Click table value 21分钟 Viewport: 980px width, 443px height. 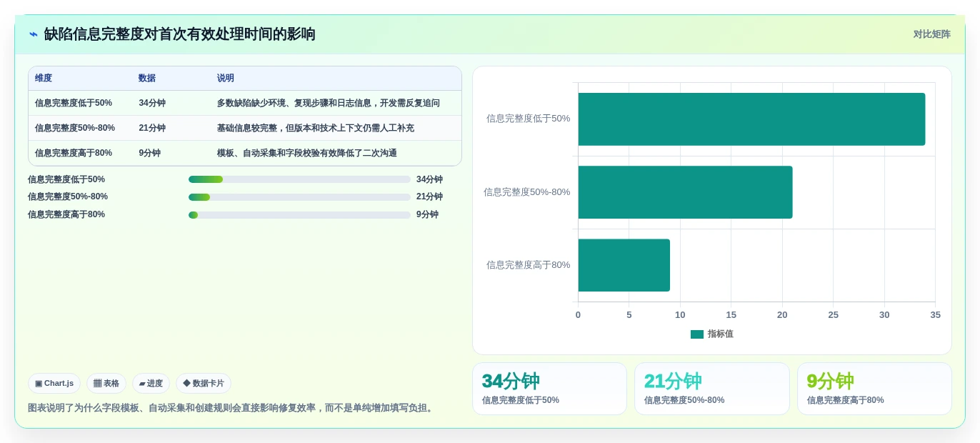[x=152, y=128]
